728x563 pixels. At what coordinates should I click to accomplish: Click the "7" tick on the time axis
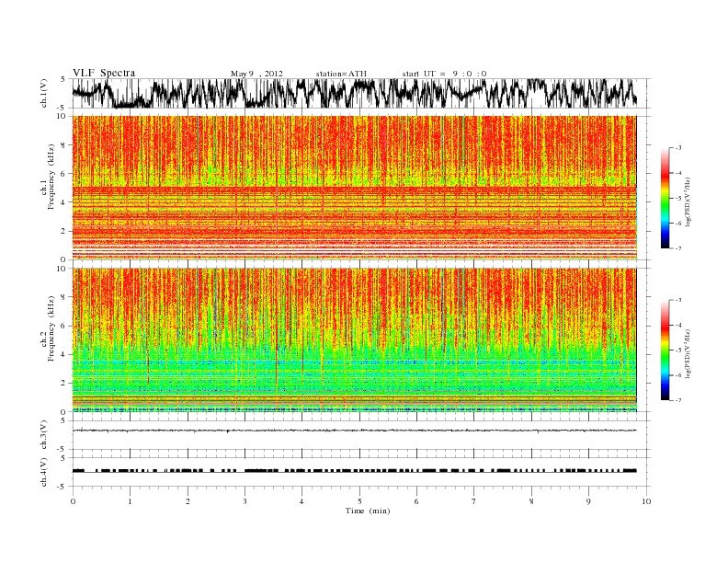[474, 501]
